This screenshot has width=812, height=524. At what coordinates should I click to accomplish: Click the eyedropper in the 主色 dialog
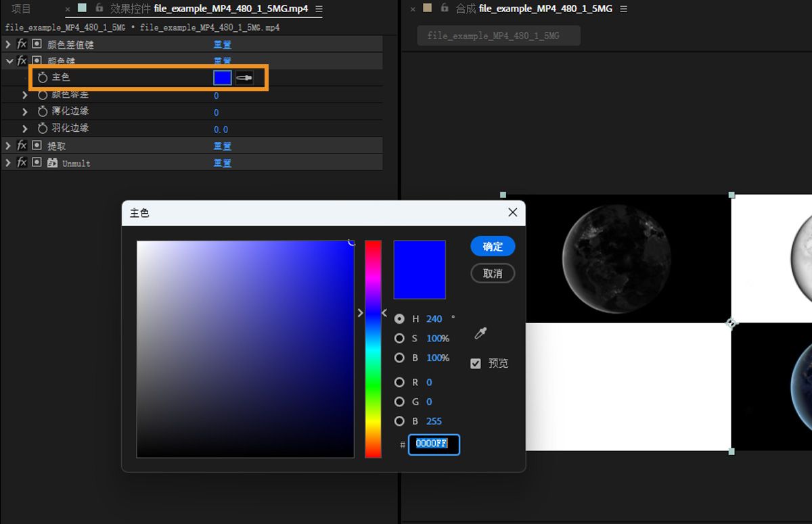481,333
